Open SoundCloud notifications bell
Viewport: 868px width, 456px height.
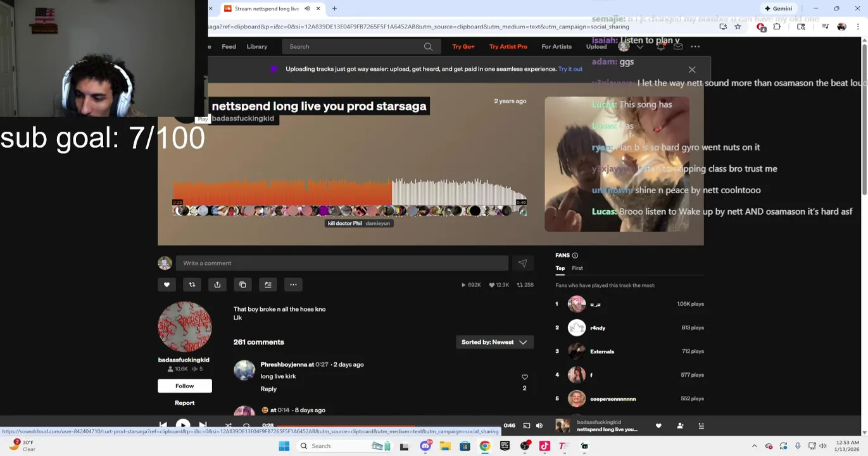(661, 47)
